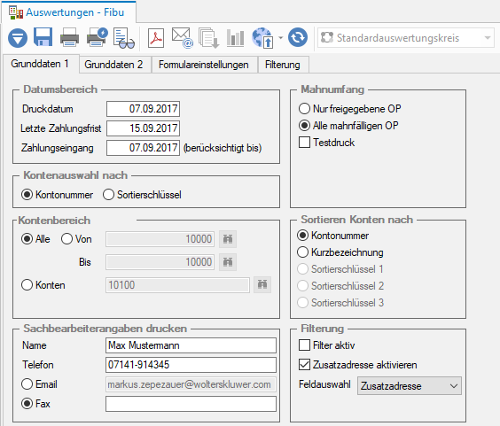This screenshot has width=500, height=426.
Task: Click the Auswertungen - Fibu window tab
Action: [68, 13]
